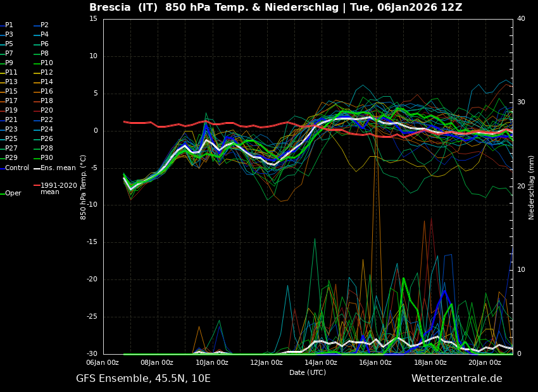Select the P10 legend entry
This screenshot has width=538, height=392.
pyautogui.click(x=47, y=63)
